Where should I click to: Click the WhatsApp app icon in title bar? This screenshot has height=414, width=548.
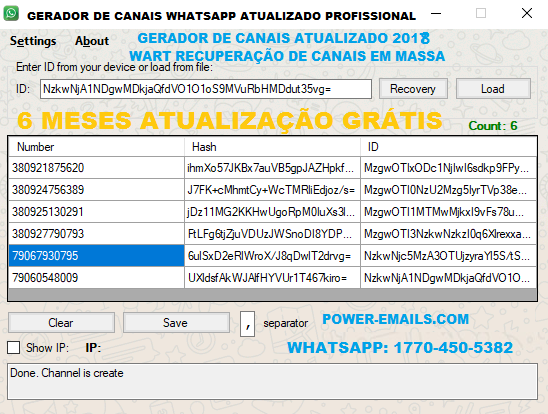(x=11, y=14)
